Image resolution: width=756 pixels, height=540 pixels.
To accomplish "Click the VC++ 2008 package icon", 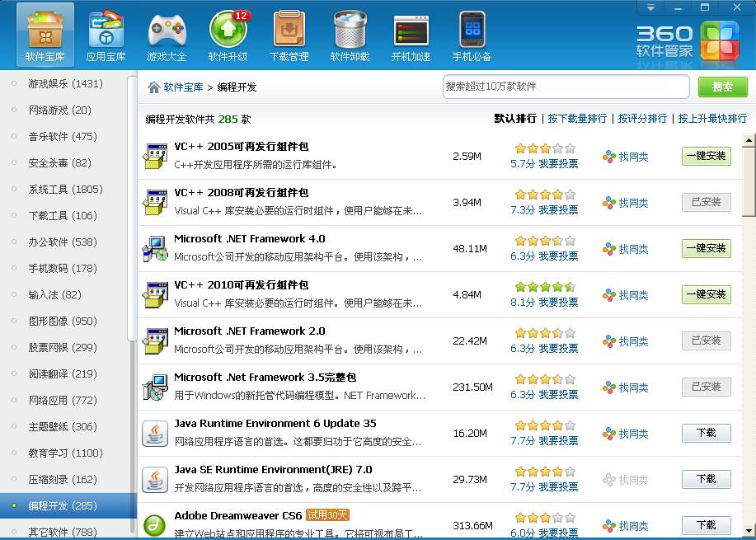I will [155, 202].
